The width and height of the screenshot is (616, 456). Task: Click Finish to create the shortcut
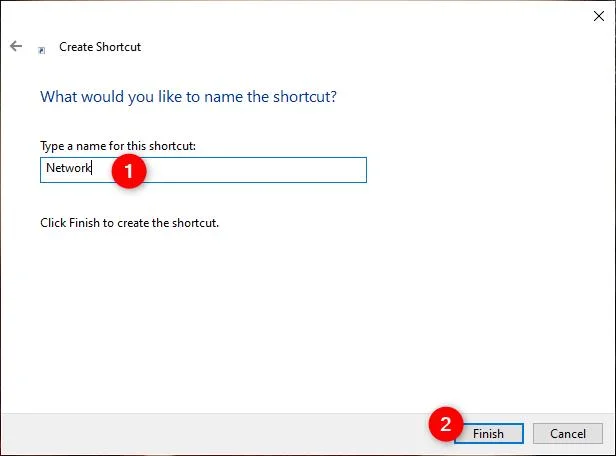pyautogui.click(x=489, y=434)
